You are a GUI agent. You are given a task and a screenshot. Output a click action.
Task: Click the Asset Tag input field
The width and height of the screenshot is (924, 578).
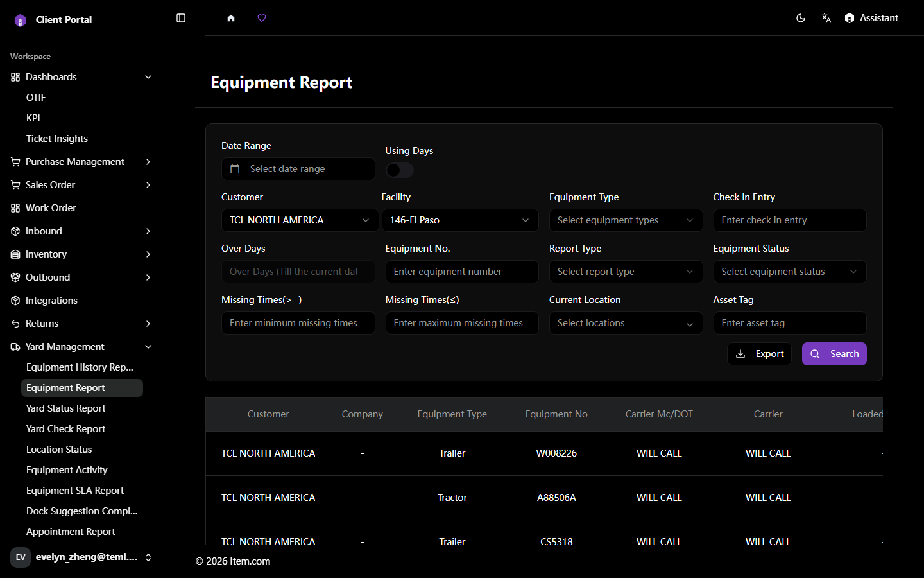point(790,323)
